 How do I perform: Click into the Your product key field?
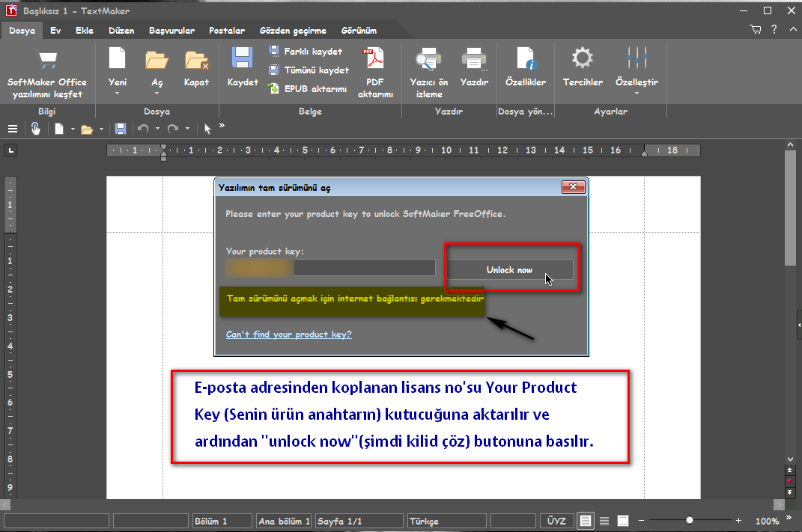coord(330,268)
